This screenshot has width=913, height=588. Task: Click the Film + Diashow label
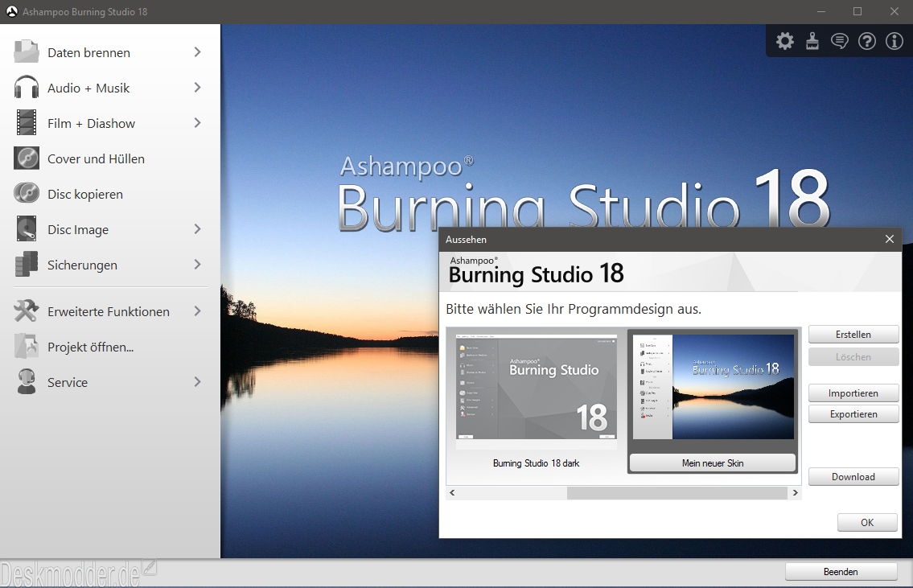click(x=92, y=123)
